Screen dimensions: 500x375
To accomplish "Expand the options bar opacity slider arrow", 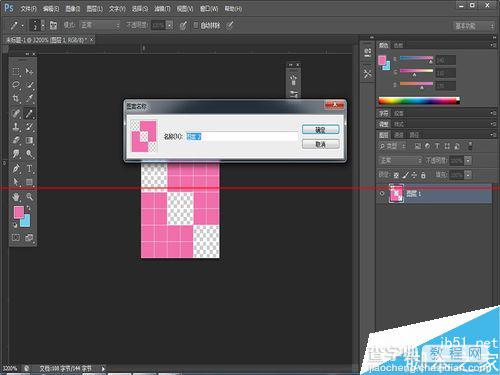I will point(170,25).
